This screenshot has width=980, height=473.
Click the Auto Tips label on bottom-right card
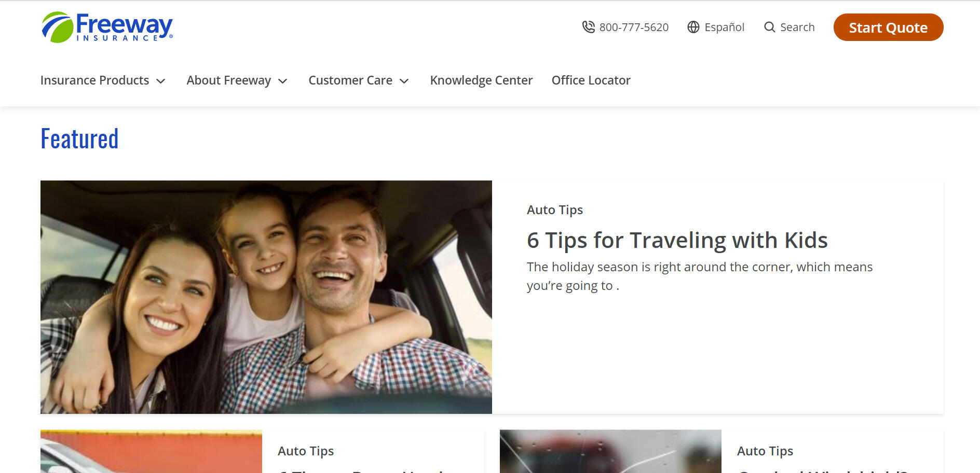tap(765, 451)
